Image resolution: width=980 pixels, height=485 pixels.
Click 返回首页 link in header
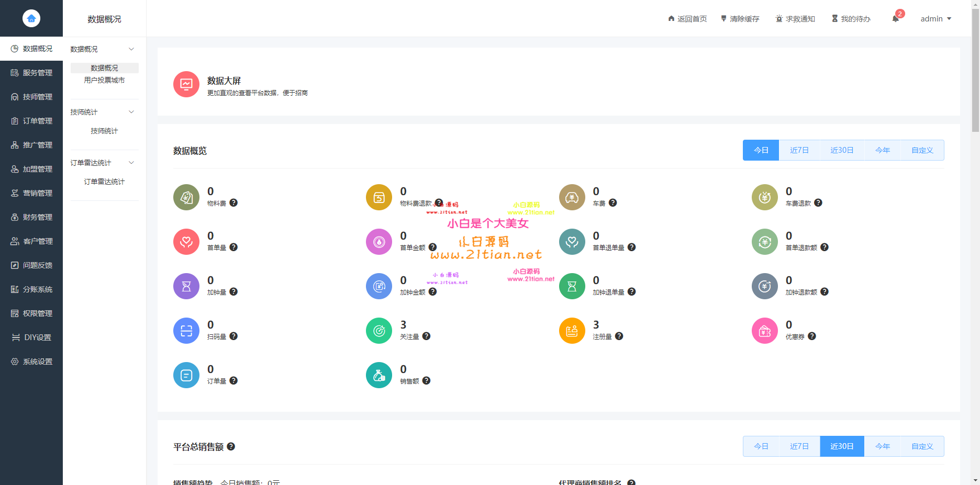(x=687, y=19)
